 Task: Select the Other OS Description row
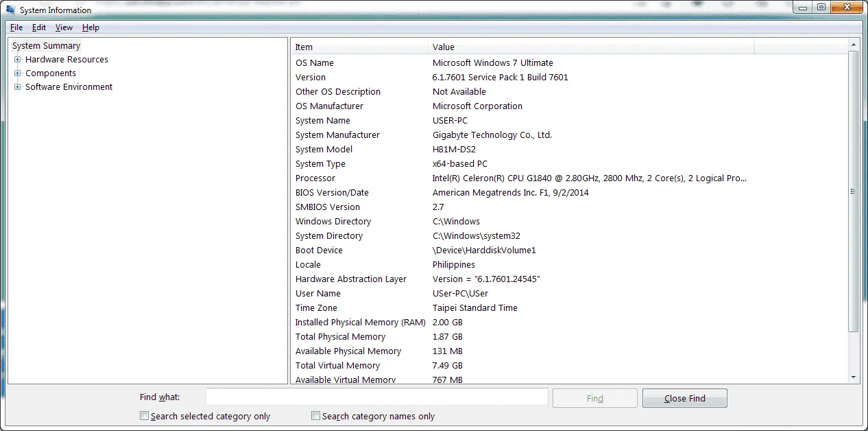pos(569,92)
